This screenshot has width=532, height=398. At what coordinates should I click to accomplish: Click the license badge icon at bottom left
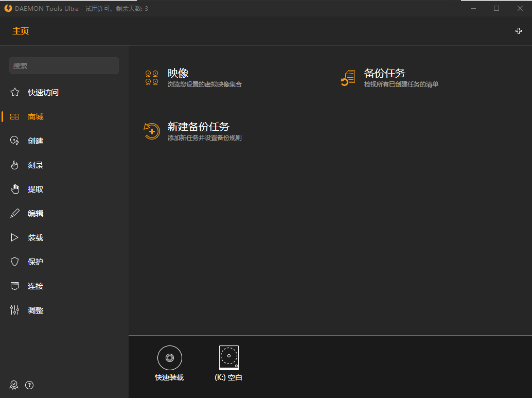click(13, 385)
